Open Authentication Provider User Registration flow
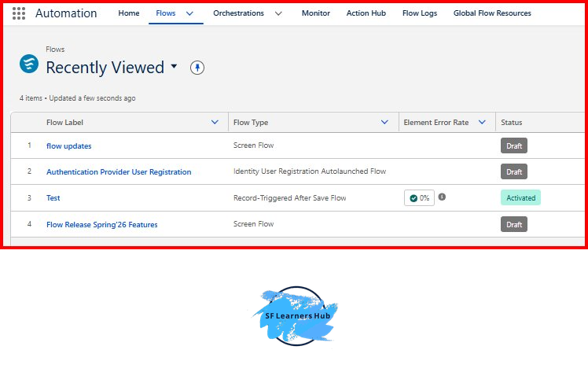This screenshot has width=588, height=383. (119, 171)
